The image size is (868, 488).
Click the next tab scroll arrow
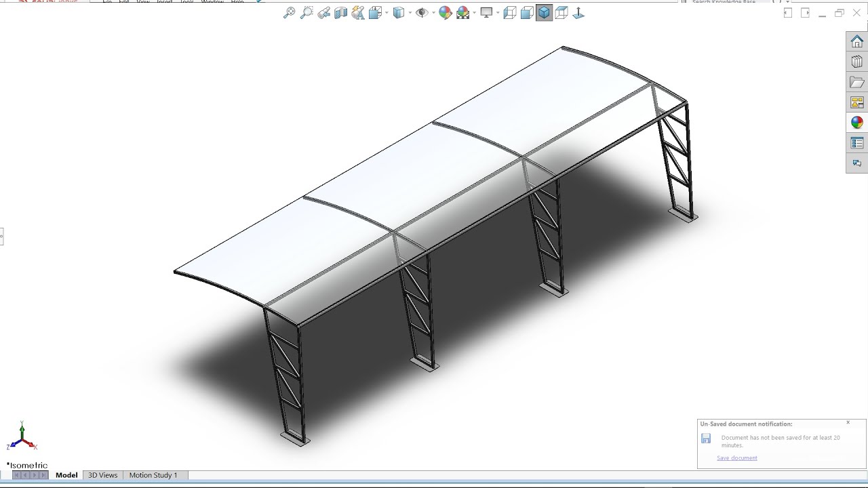pyautogui.click(x=35, y=475)
